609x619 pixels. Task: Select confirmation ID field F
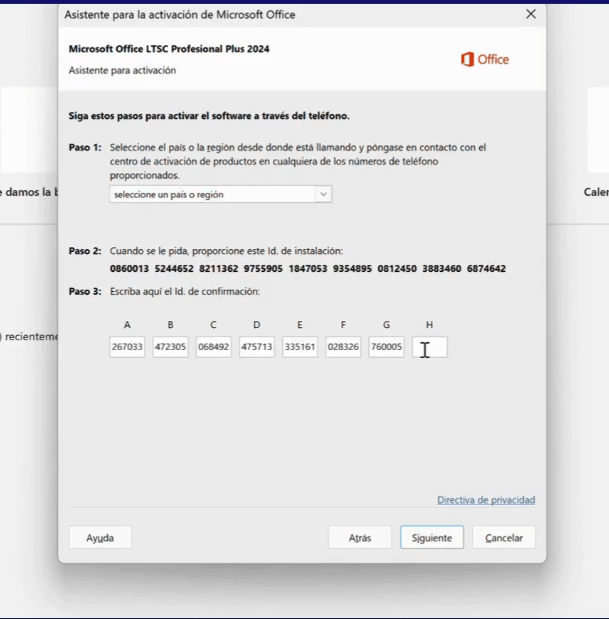pos(343,347)
